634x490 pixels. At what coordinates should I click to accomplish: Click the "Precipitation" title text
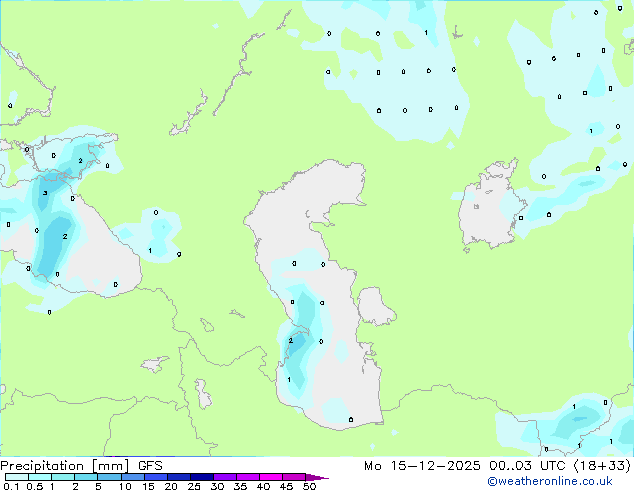(x=42, y=466)
